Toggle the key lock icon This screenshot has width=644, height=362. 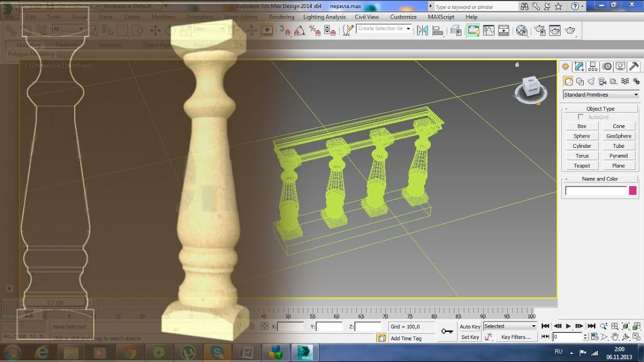coord(447,331)
